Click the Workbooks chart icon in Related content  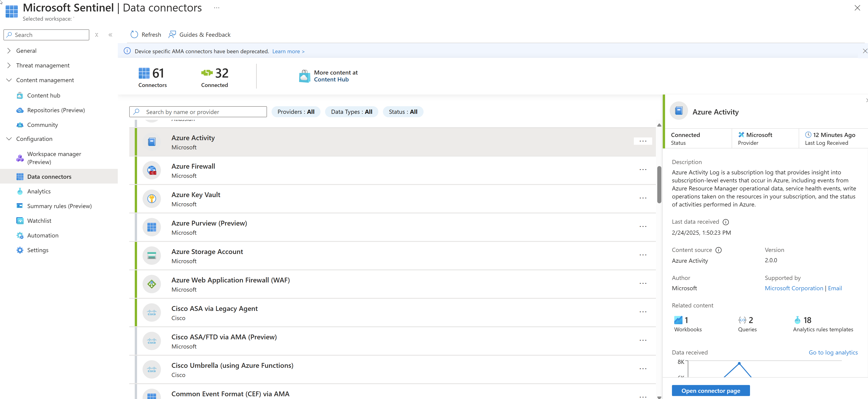click(x=678, y=320)
